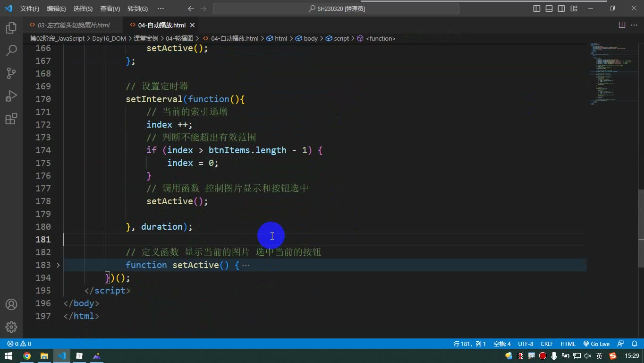Open the 转到(G) menu
The width and height of the screenshot is (644, 363).
[137, 9]
